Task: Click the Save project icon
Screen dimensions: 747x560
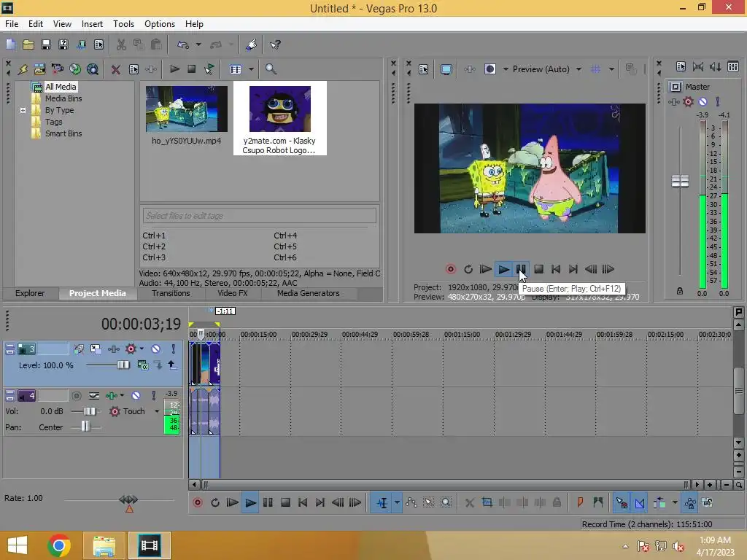Action: click(46, 44)
